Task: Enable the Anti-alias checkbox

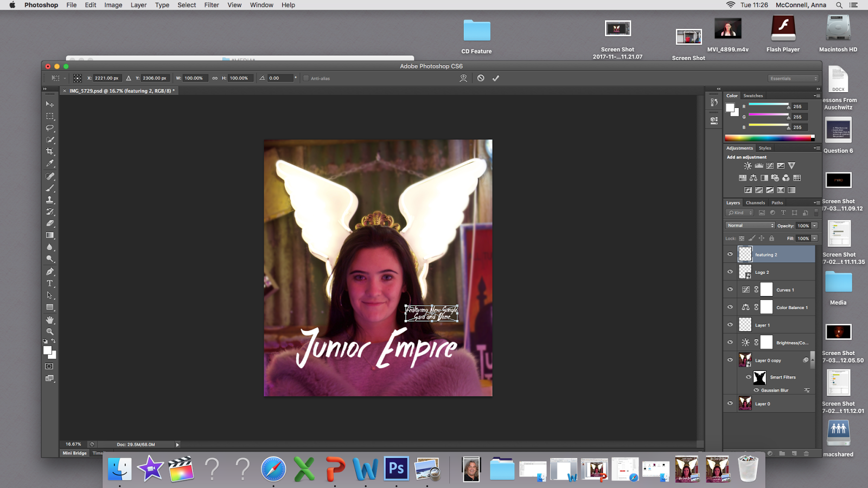Action: tap(306, 78)
